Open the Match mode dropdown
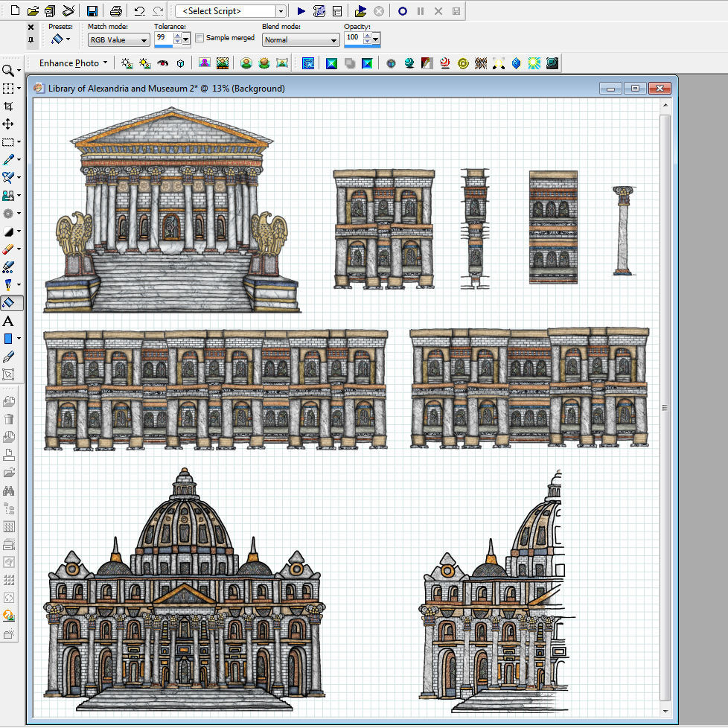The image size is (728, 728). click(118, 40)
